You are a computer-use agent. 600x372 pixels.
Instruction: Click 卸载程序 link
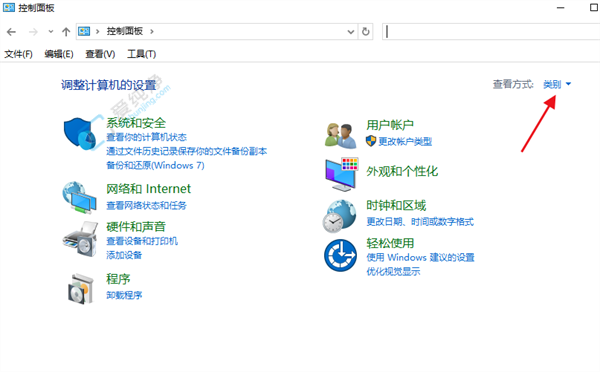tap(124, 295)
